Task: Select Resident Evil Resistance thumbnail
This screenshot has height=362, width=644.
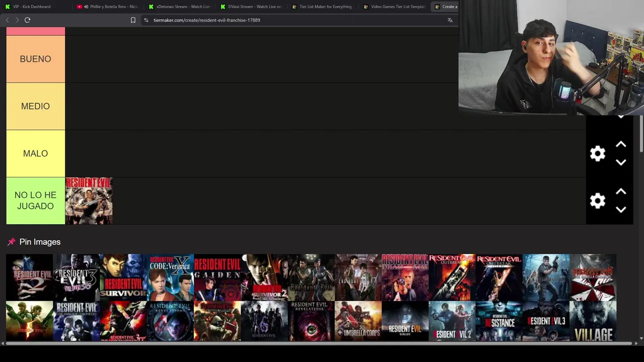Action: coord(499,321)
